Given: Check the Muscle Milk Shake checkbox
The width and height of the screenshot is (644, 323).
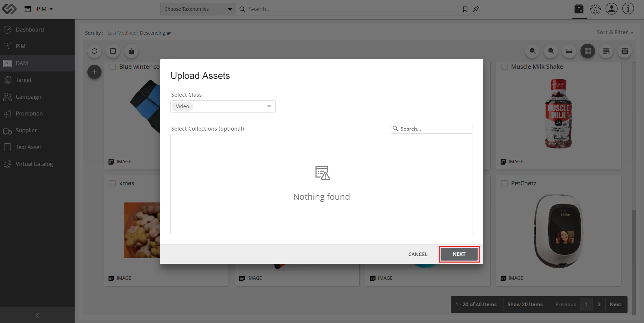Looking at the screenshot, I should click(x=505, y=67).
